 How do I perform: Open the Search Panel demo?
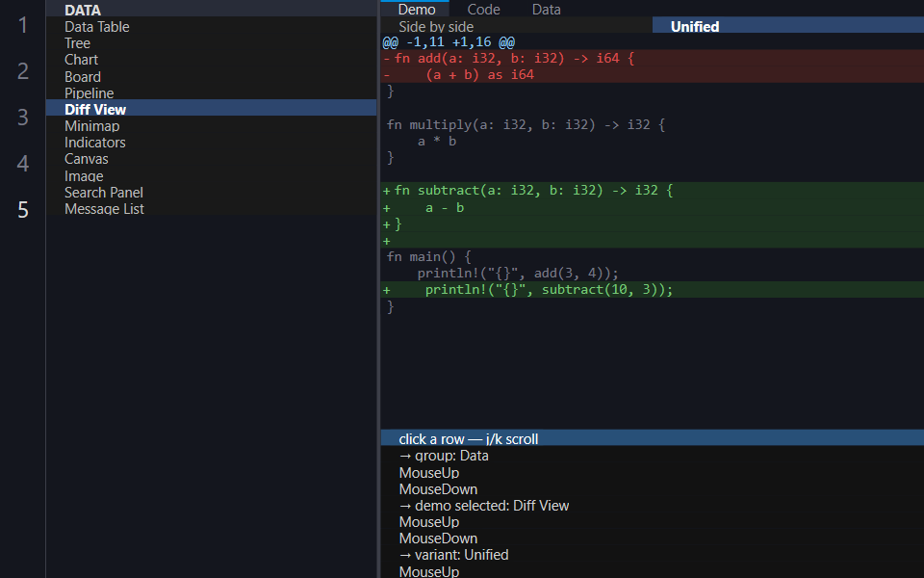[211, 193]
